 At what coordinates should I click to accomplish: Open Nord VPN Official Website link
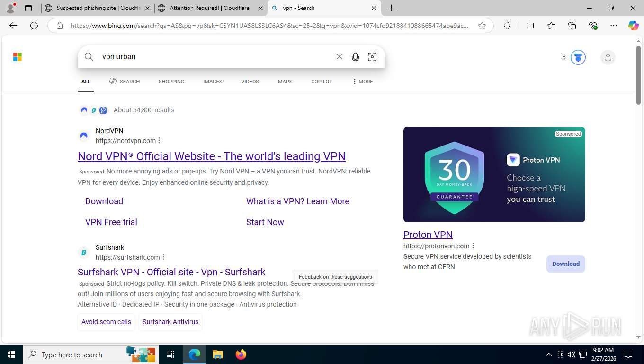point(212,156)
